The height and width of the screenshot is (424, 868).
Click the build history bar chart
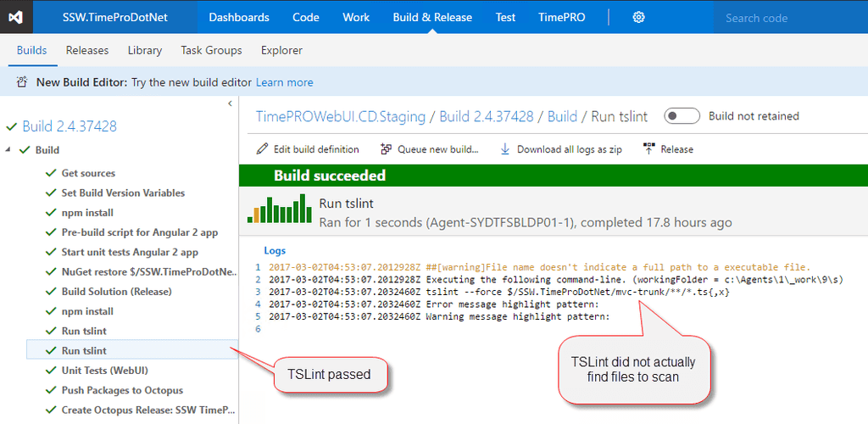(279, 209)
